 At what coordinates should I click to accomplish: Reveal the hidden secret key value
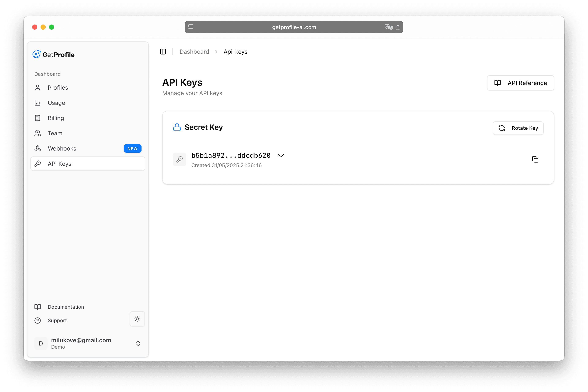(281, 155)
